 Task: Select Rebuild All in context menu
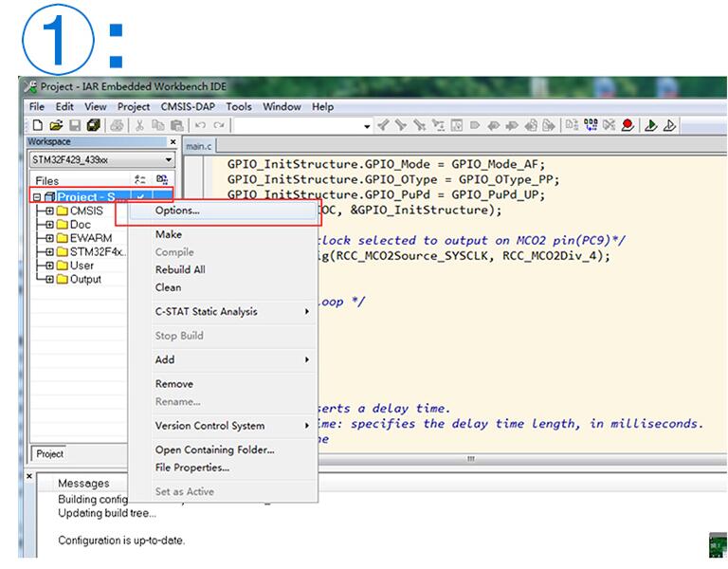180,269
